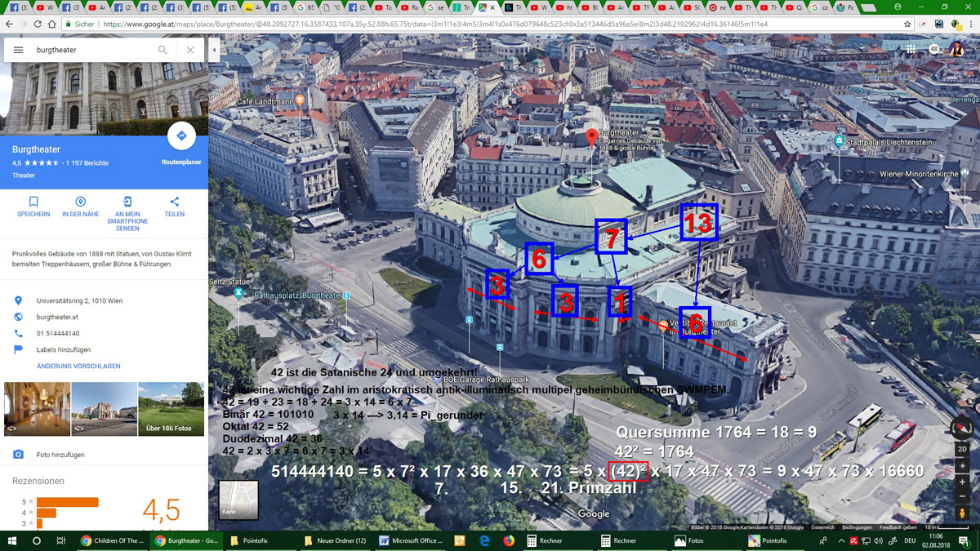The height and width of the screenshot is (551, 980).
Task: Open Task View in taskbar
Action: point(61,541)
